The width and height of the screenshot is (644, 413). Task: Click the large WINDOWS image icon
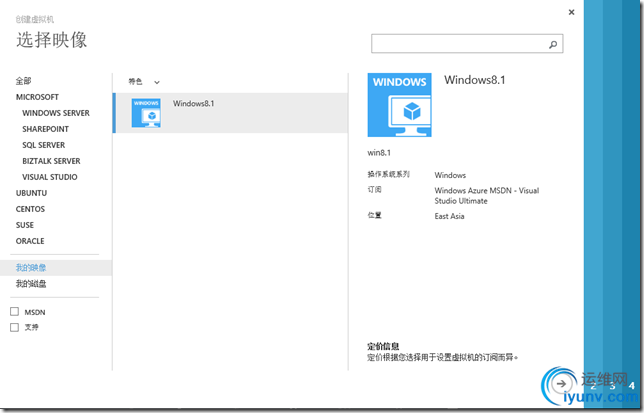click(399, 105)
